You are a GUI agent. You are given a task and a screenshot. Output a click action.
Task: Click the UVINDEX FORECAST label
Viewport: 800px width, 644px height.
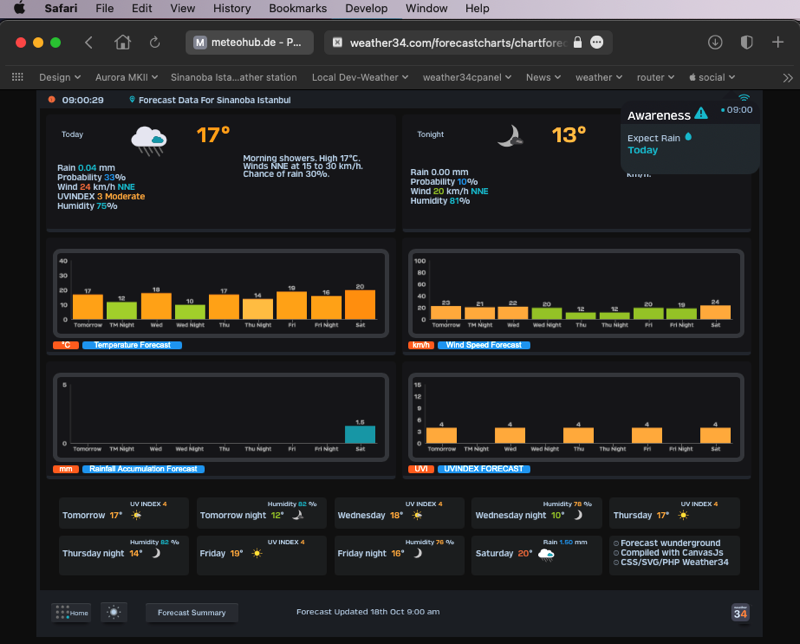click(x=484, y=469)
